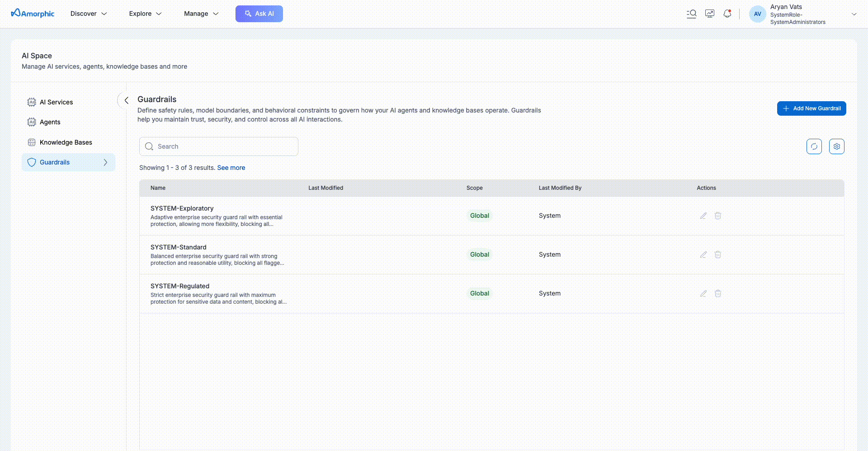Edit the SYSTEM-Exploratory guardrail
The width and height of the screenshot is (868, 451).
703,216
